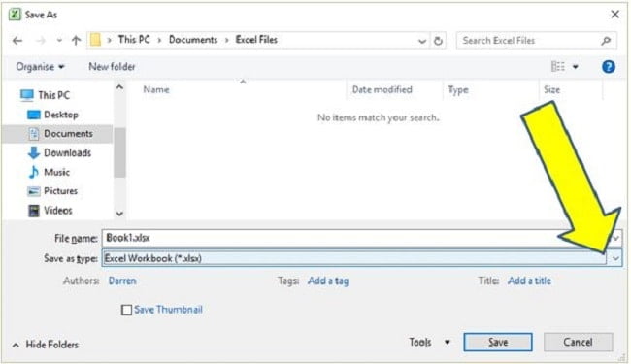Screen dimensions: 631x364
Task: Select Documents in the address breadcrumb
Action: point(193,40)
